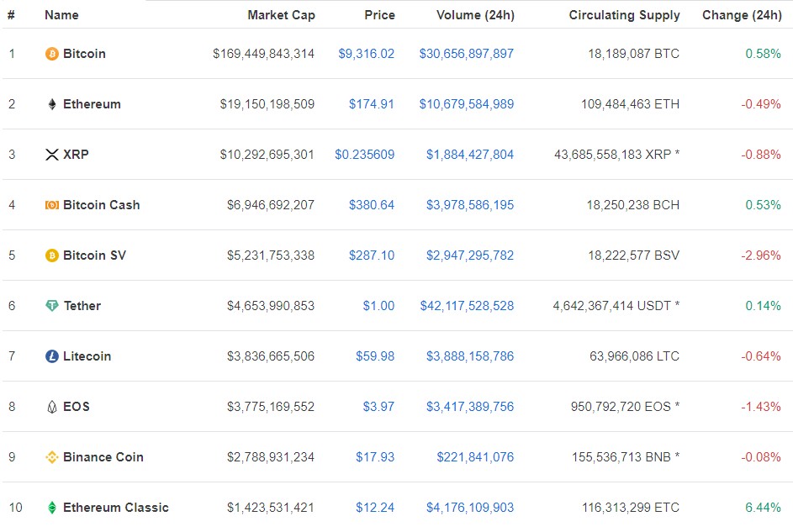Screen dimensions: 793x532
Task: Select Ethereum Classic change 6.44%
Action: click(764, 508)
